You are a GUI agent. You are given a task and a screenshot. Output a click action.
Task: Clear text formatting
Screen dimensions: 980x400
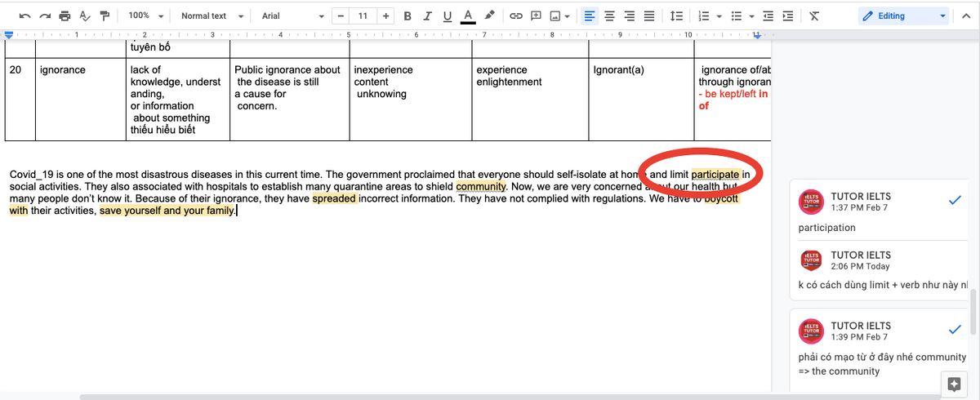coord(814,16)
